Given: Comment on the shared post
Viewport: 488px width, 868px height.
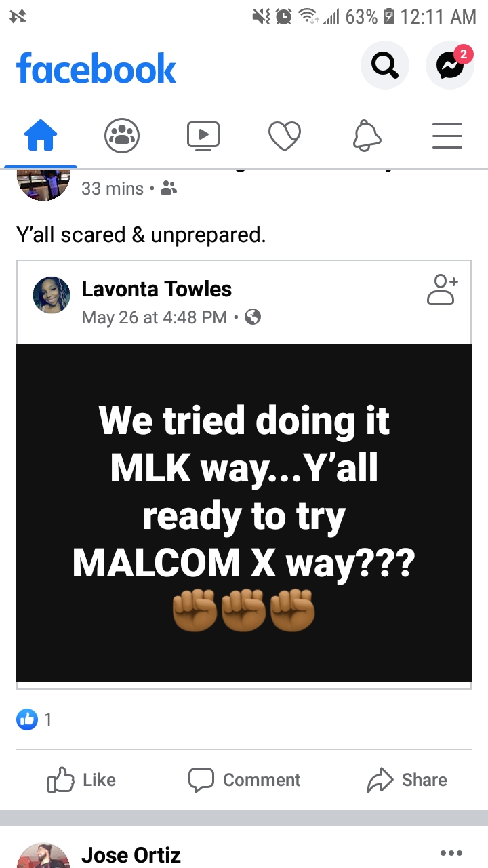Looking at the screenshot, I should coord(244,781).
